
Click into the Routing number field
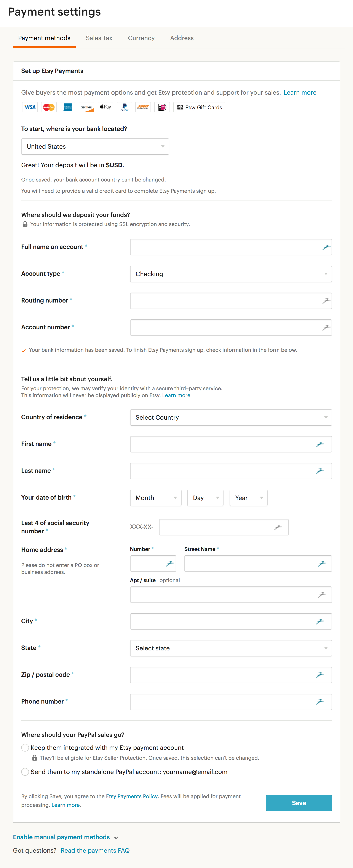[231, 301]
